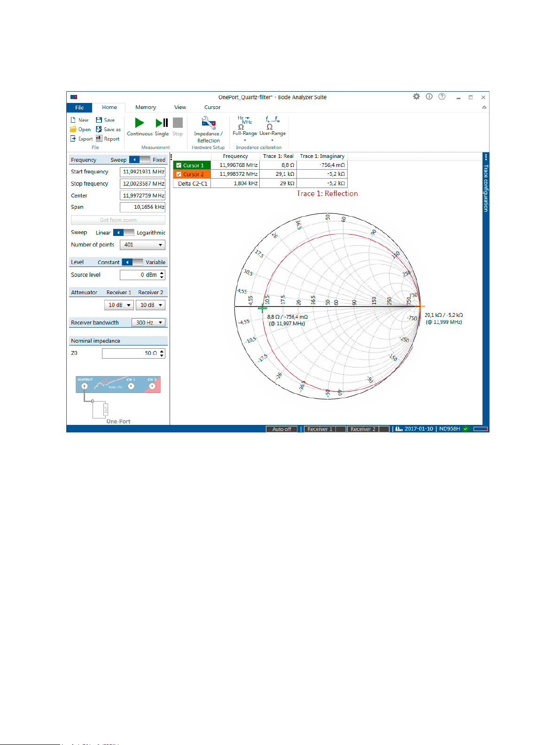Click the Receiver 2 status indicator

pos(368,429)
